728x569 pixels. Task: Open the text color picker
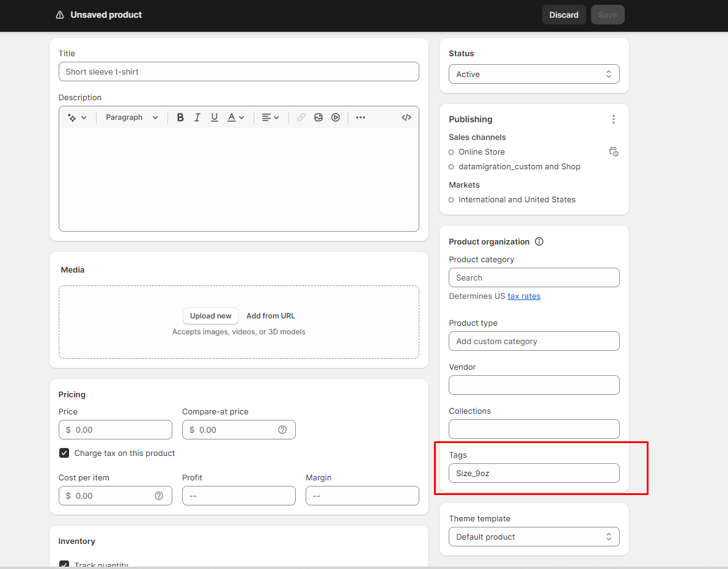[235, 117]
